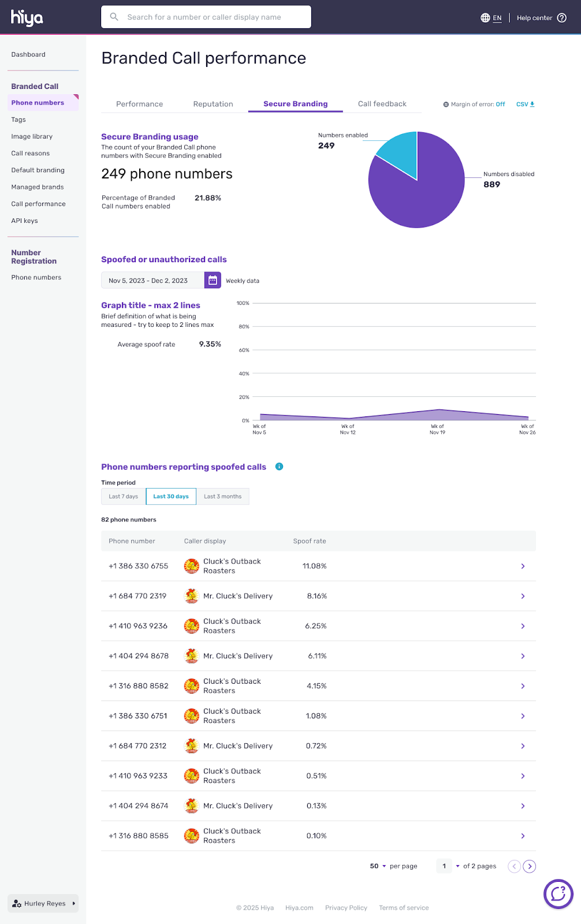Screen dimensions: 581x924
Task: Toggle Margin of error off setting
Action: coord(500,105)
